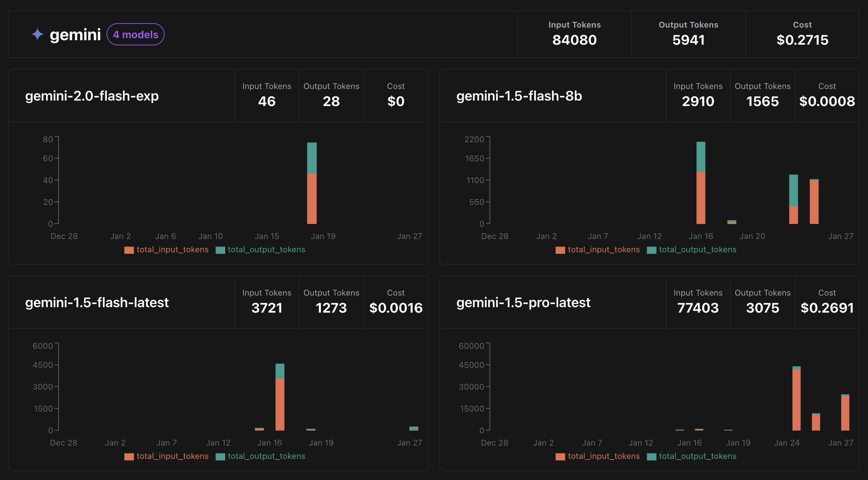868x480 pixels.
Task: Open the gemini-1.5-flash-latest model title
Action: tap(97, 303)
